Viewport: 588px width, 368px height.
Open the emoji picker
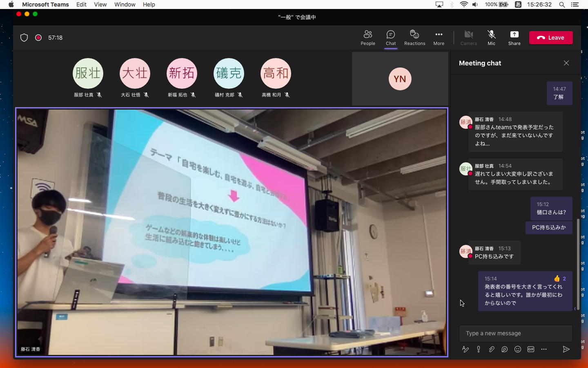coord(518,349)
